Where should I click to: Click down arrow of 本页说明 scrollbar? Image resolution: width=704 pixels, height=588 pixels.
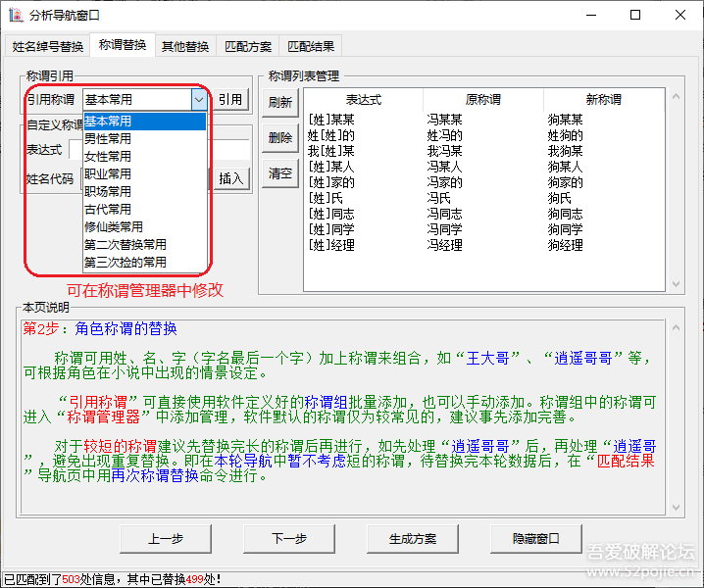(676, 508)
